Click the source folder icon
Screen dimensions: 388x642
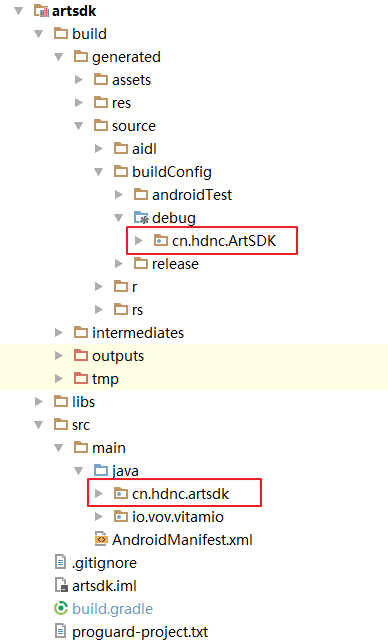[101, 125]
